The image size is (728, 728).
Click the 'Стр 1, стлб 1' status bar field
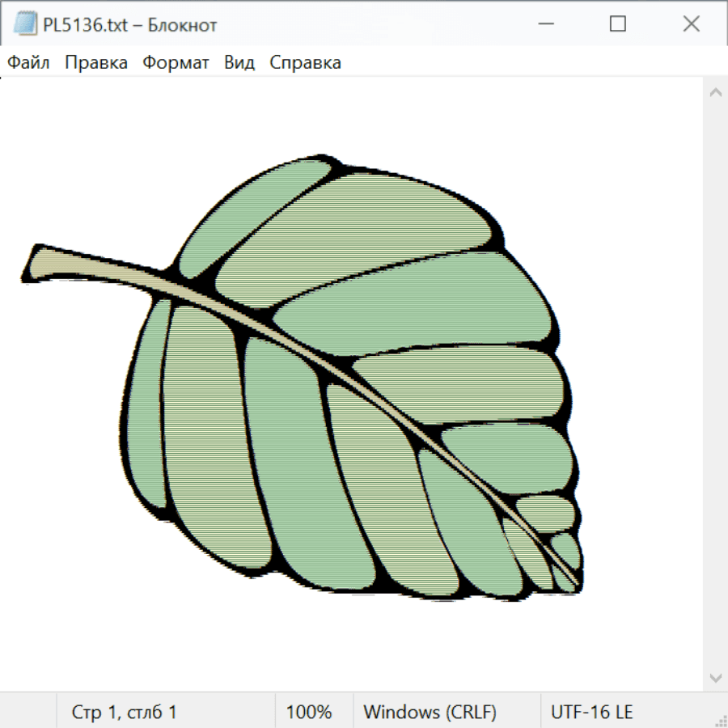(125, 713)
